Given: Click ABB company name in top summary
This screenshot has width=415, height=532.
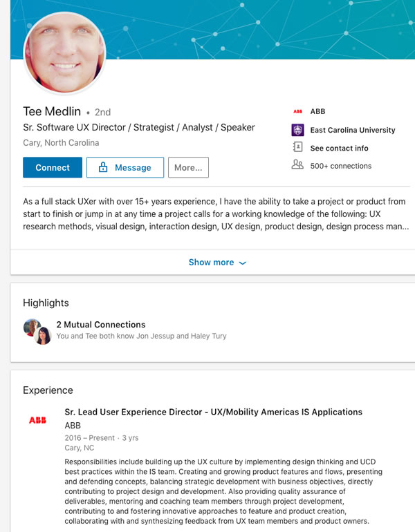Looking at the screenshot, I should click(x=317, y=111).
